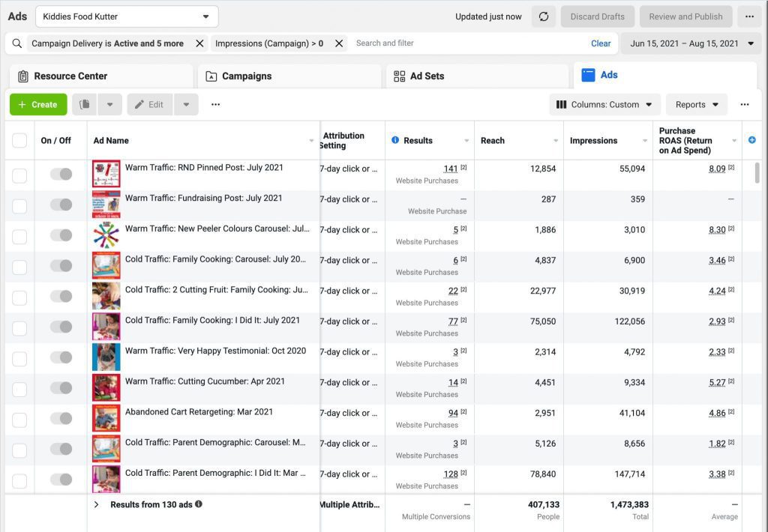Open the Kiddies Food Kutter account dropdown
The width and height of the screenshot is (768, 532).
(127, 16)
